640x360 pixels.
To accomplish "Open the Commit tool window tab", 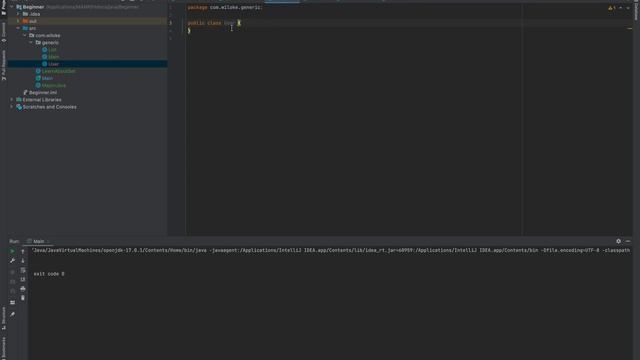I will pos(4,32).
